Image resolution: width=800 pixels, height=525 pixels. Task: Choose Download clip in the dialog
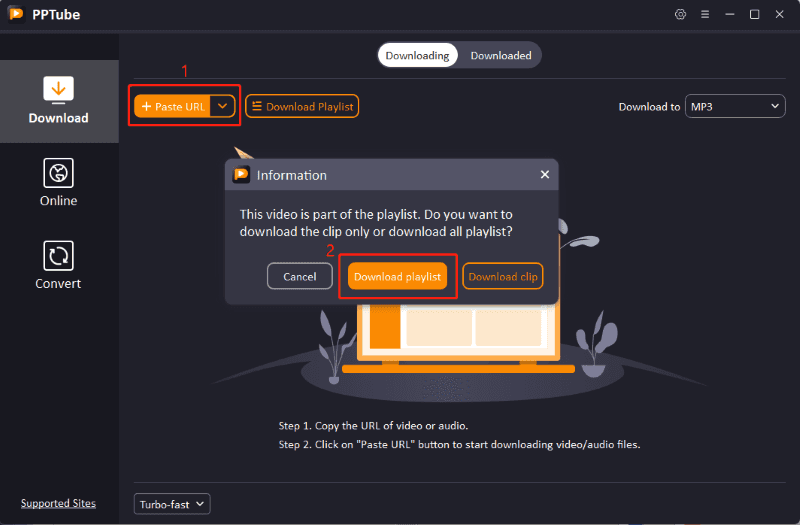coord(502,276)
